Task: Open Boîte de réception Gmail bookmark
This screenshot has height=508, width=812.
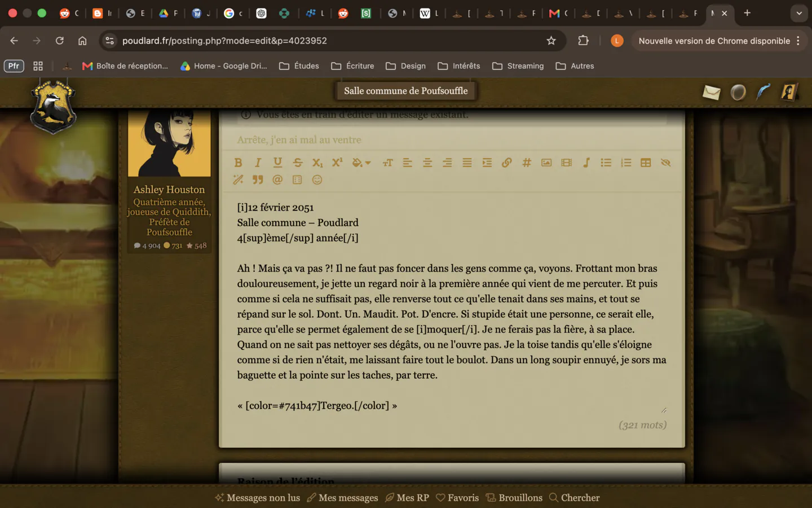Action: click(125, 66)
